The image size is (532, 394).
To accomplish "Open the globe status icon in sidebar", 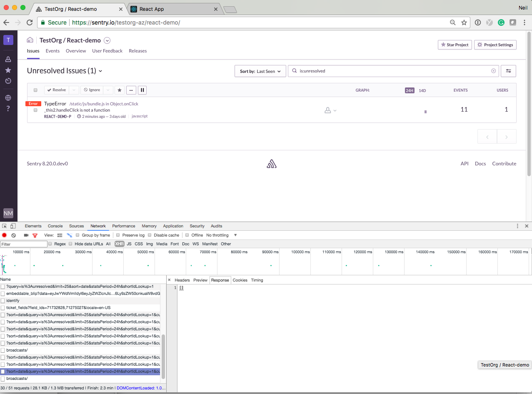I will click(x=8, y=98).
